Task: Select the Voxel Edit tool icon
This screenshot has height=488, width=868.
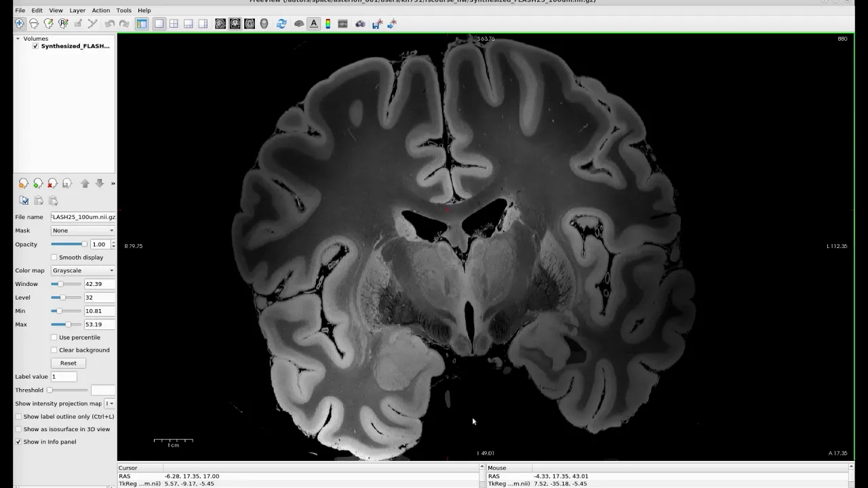Action: pos(49,24)
